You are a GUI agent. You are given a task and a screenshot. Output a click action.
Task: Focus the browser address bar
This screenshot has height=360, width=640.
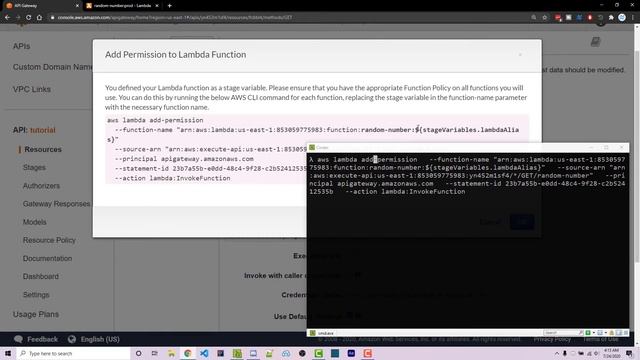click(x=286, y=18)
